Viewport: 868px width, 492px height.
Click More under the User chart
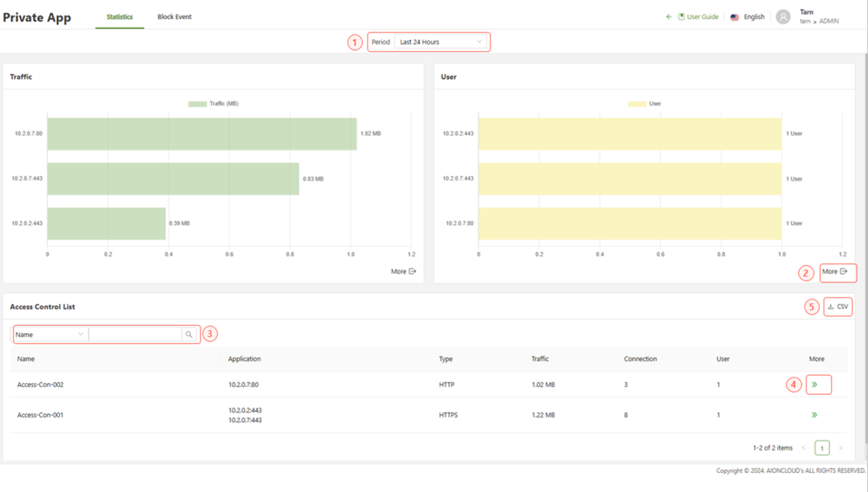pos(834,272)
